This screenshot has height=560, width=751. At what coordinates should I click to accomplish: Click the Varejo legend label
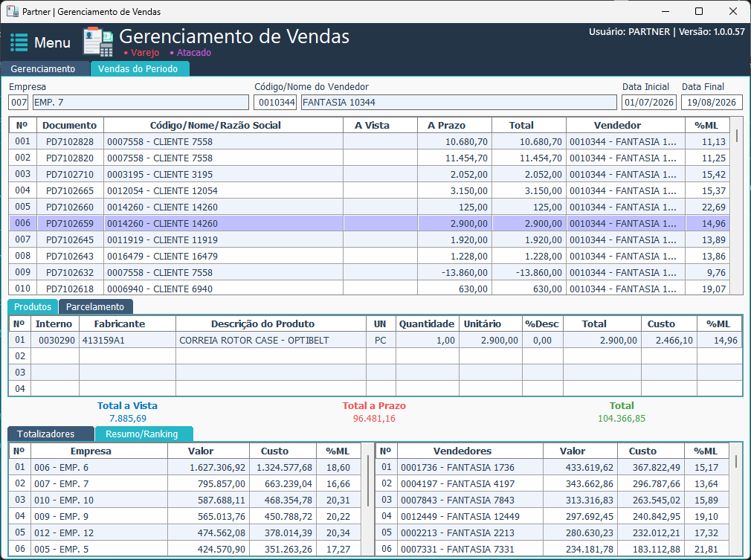pyautogui.click(x=145, y=53)
